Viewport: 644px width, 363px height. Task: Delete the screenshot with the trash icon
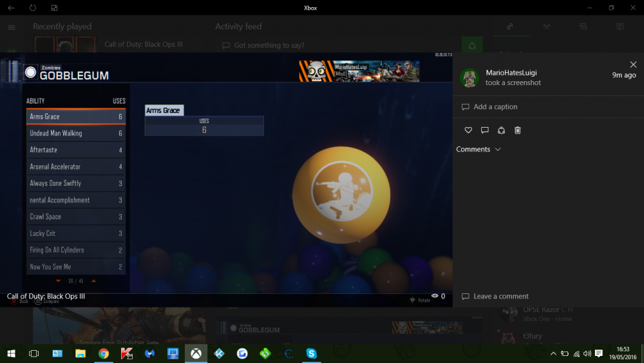coord(518,130)
